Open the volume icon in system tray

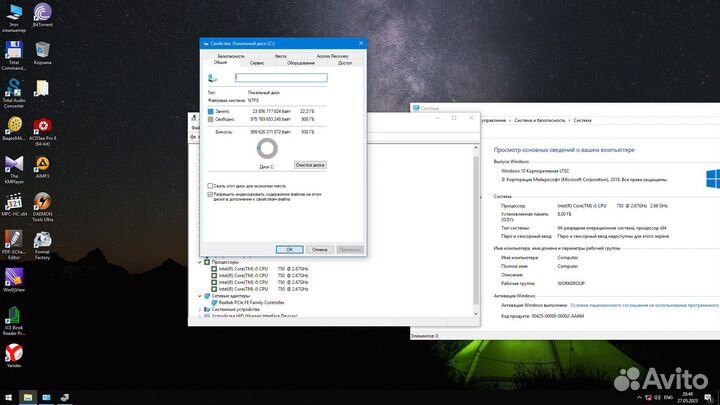click(657, 397)
